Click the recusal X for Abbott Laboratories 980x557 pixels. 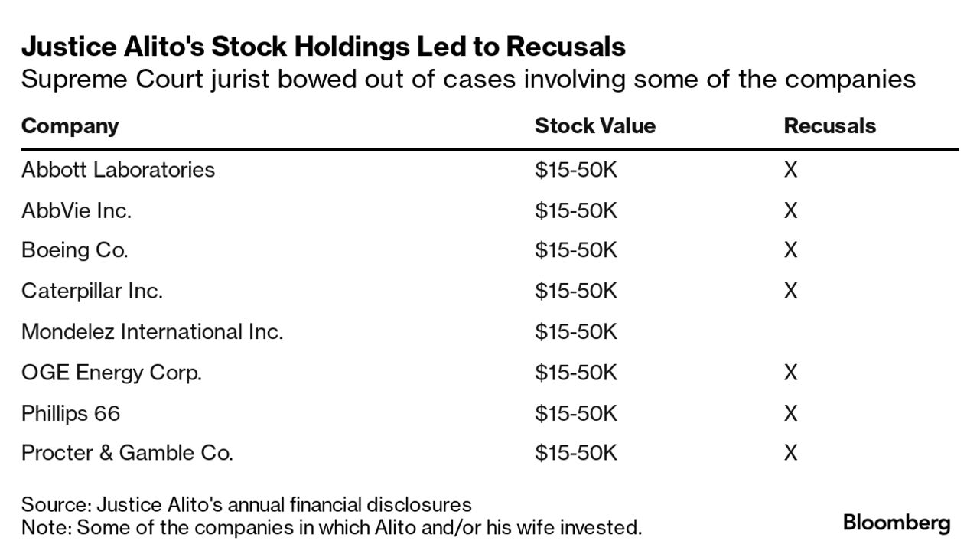click(x=790, y=169)
